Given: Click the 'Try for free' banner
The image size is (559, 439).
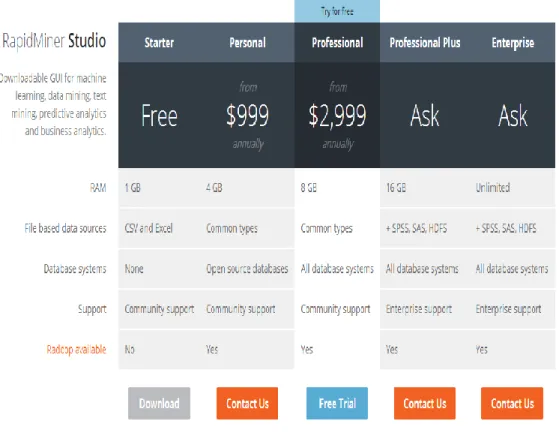Looking at the screenshot, I should (x=337, y=11).
